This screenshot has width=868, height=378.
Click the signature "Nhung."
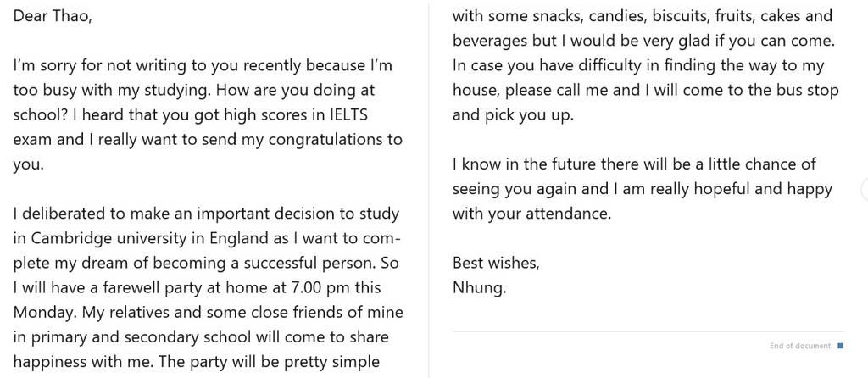479,288
